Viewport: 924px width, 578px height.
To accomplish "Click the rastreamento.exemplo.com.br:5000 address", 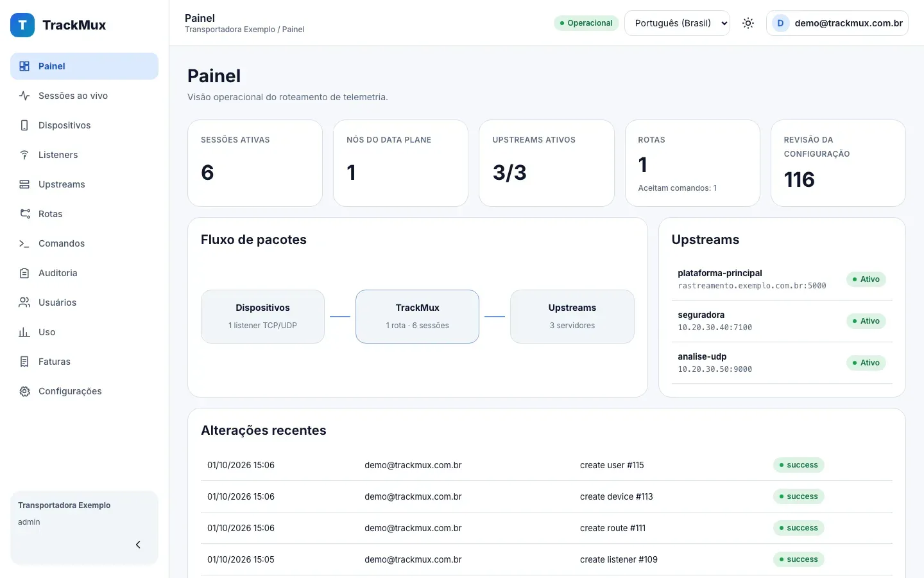I will (x=752, y=286).
